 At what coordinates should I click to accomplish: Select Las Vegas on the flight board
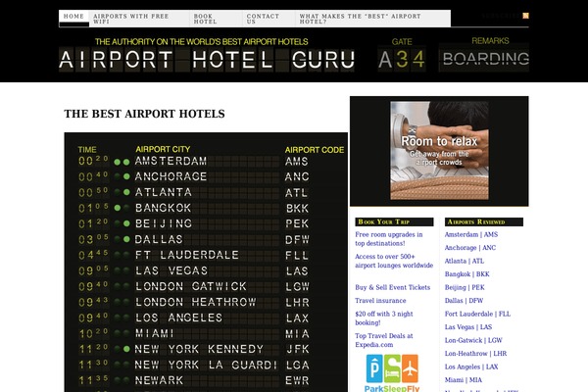(x=171, y=270)
